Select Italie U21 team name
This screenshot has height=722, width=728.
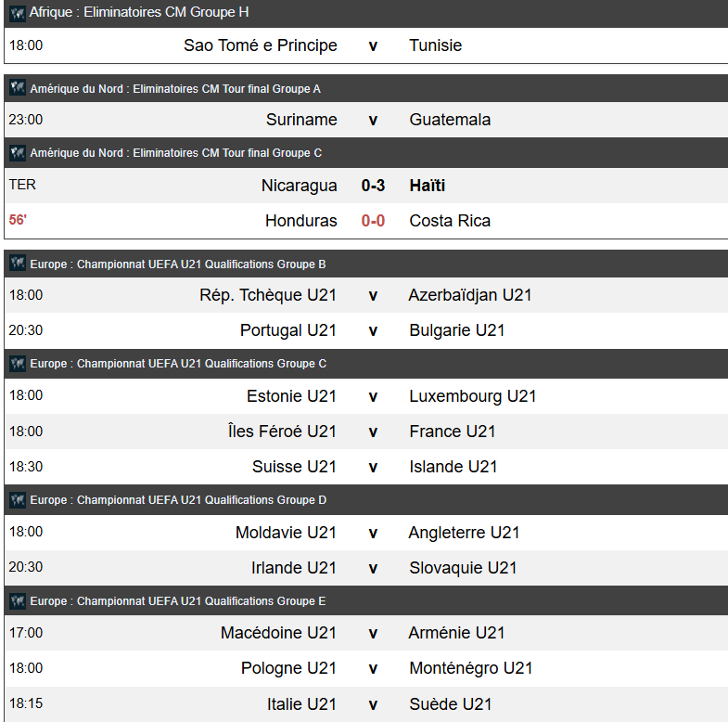point(301,703)
